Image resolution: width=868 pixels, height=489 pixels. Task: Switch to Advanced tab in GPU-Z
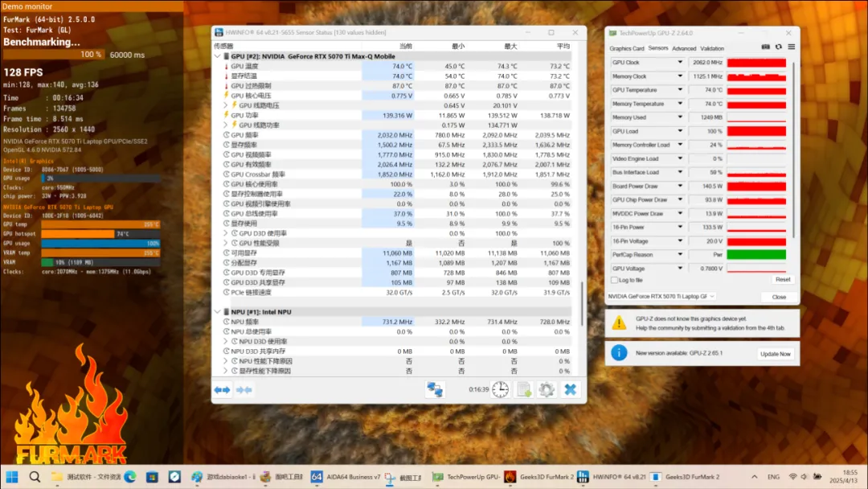coord(684,49)
